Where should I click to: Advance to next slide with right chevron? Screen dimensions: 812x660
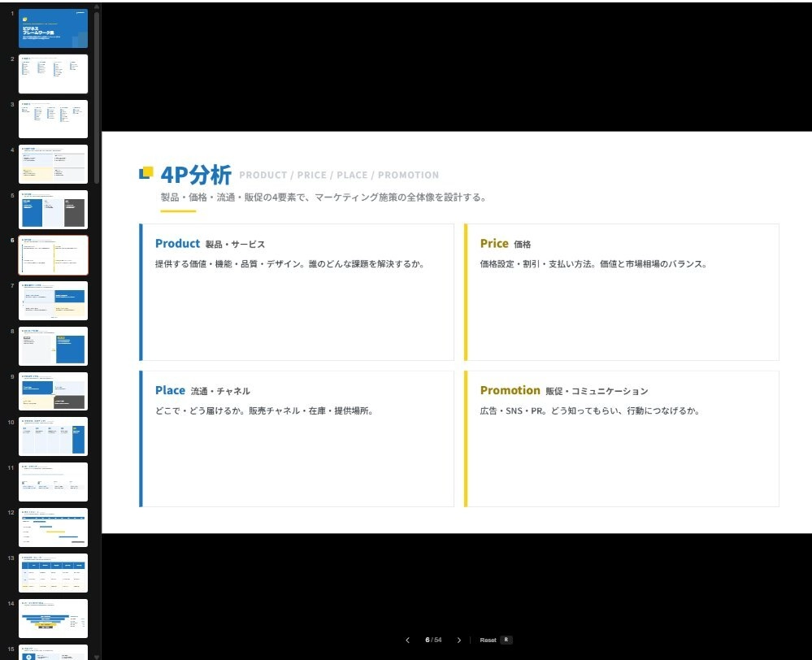tap(458, 640)
